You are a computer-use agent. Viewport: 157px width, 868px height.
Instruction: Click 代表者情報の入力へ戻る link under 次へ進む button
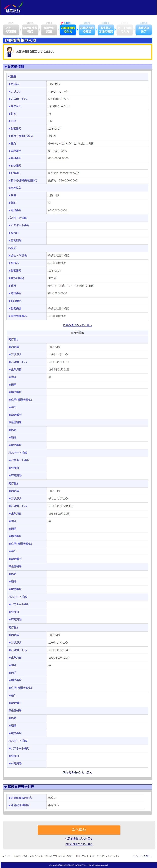coord(79,838)
